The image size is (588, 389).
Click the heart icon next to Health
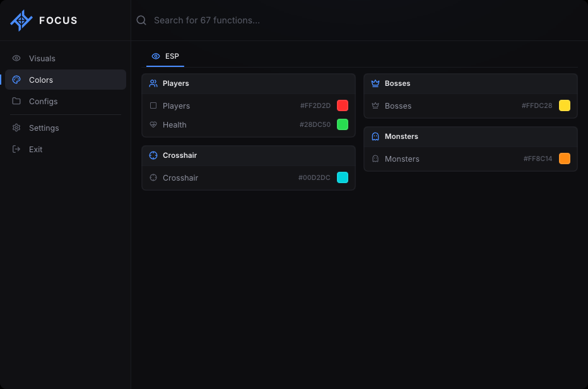click(x=153, y=124)
